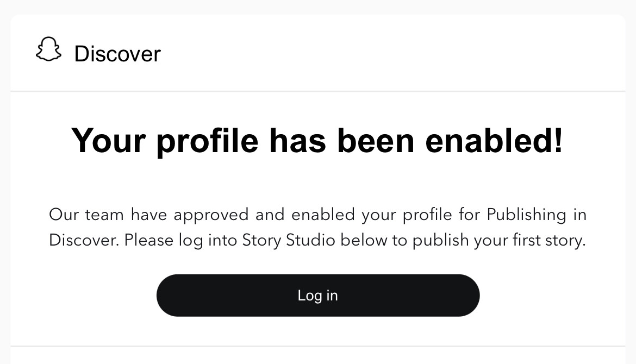Click the word 'been' in the heading

376,140
